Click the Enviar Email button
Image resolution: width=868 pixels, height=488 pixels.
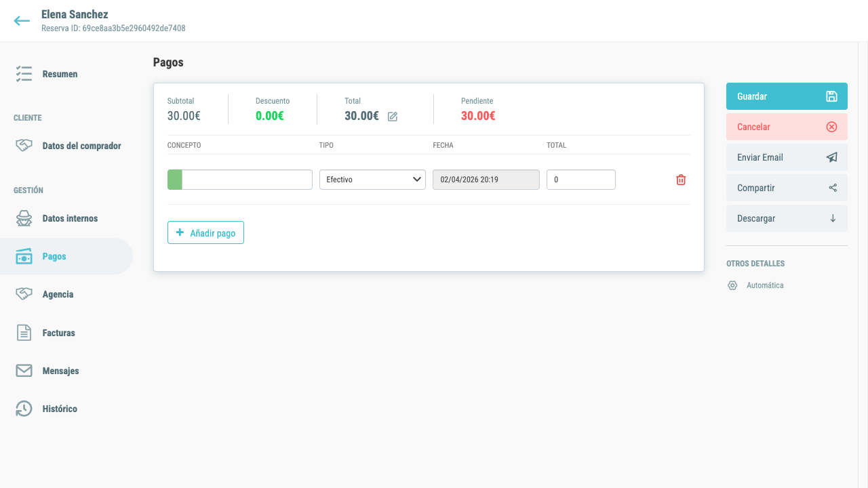(x=787, y=157)
